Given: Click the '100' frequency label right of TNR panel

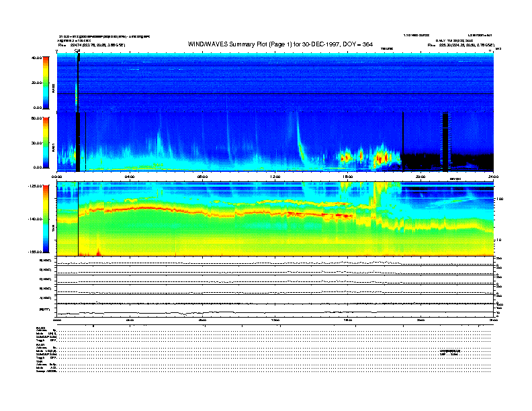Looking at the screenshot, I should 500,199.
